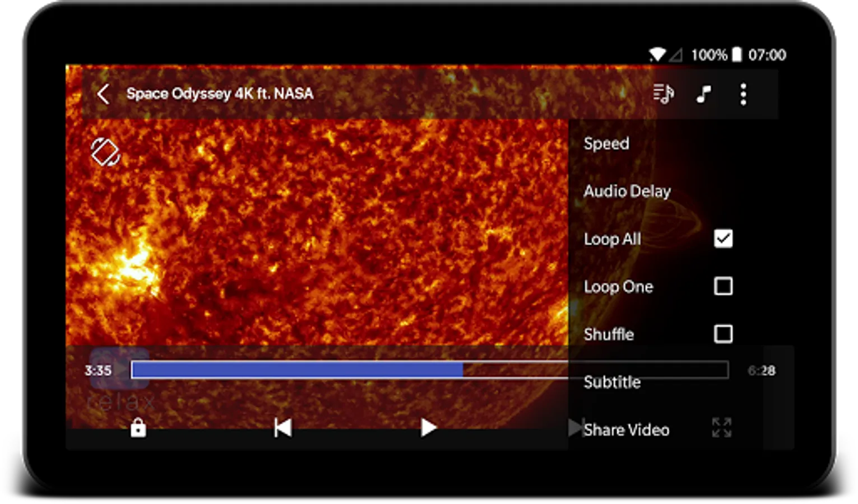
Task: Skip to the previous video
Action: coord(283,428)
